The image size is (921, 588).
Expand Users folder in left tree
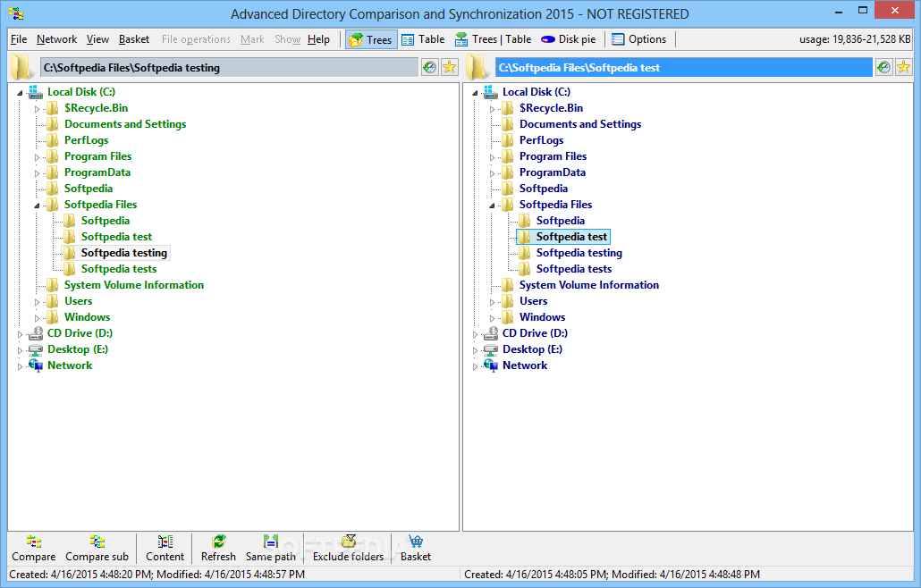click(37, 302)
